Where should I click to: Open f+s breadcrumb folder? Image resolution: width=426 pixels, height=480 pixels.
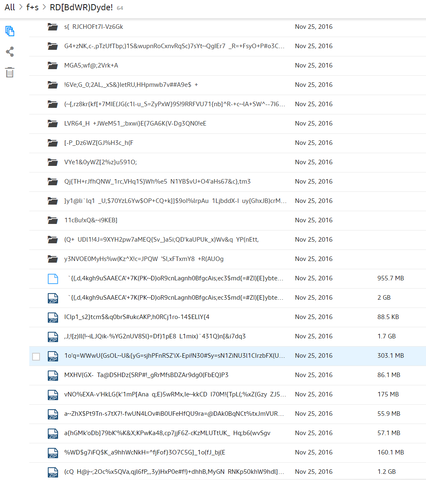click(x=32, y=7)
